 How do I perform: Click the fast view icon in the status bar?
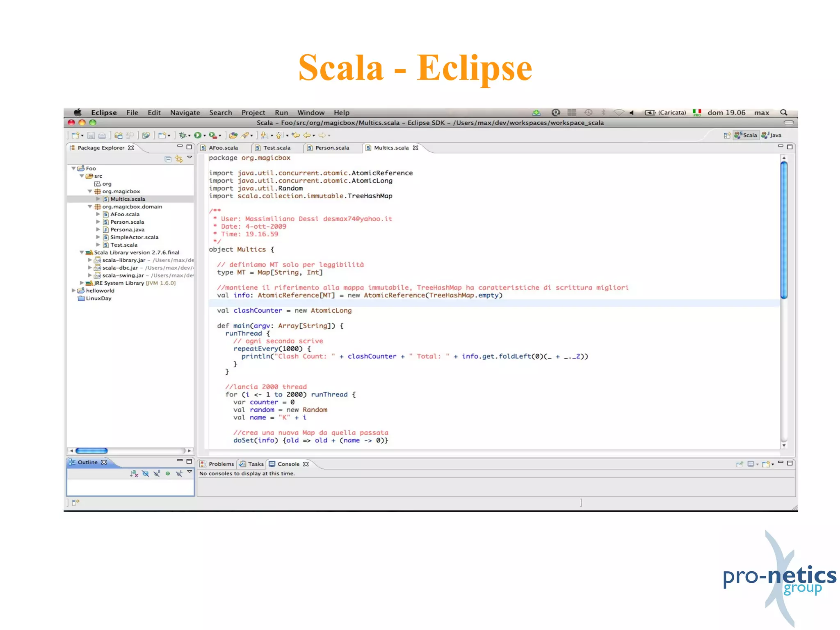(75, 502)
